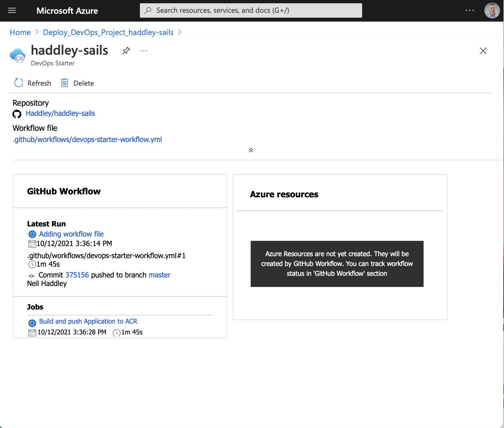Open more options next to haddley-sails title

coord(144,51)
